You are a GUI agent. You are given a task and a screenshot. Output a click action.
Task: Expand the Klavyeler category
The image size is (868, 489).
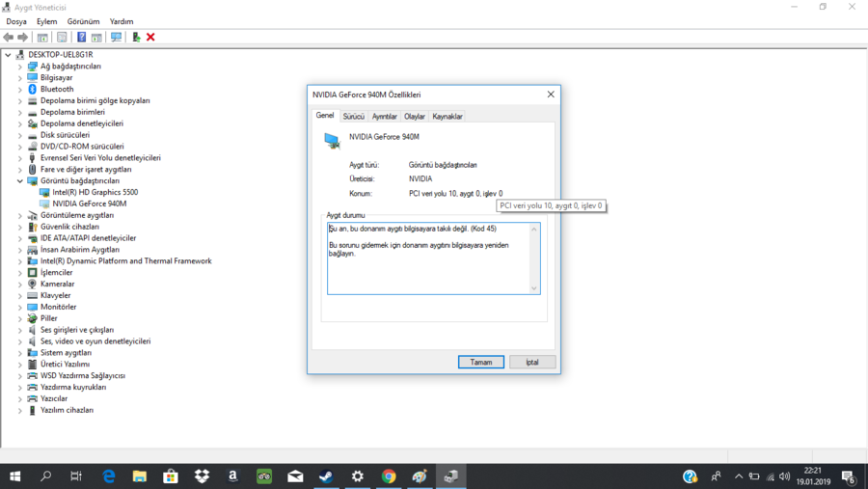point(20,296)
